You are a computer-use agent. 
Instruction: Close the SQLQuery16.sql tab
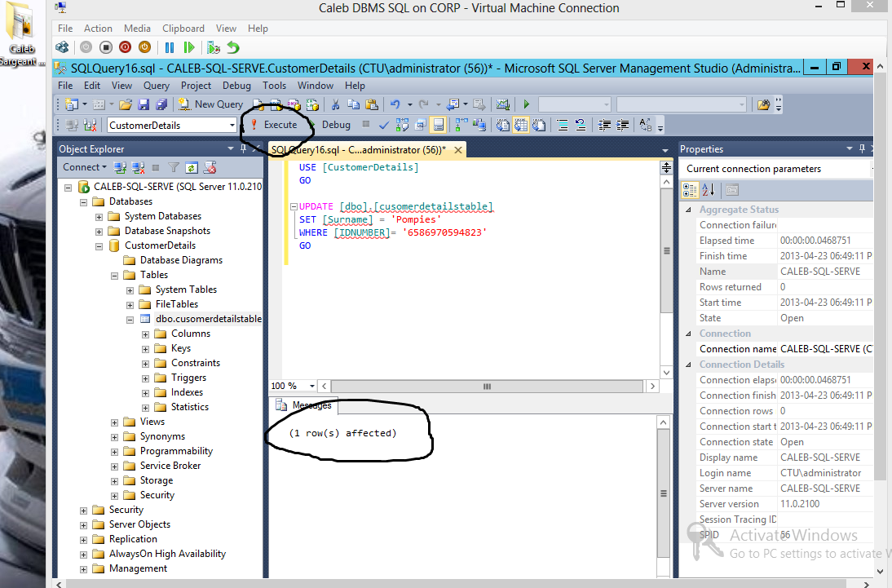click(458, 150)
